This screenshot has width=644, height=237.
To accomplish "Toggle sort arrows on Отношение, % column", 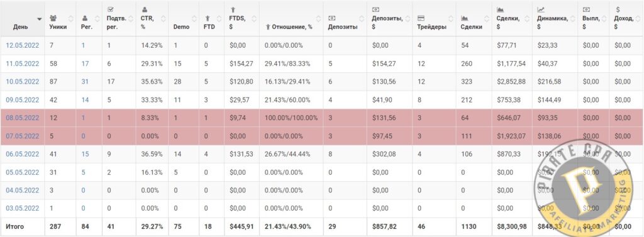I will click(318, 18).
